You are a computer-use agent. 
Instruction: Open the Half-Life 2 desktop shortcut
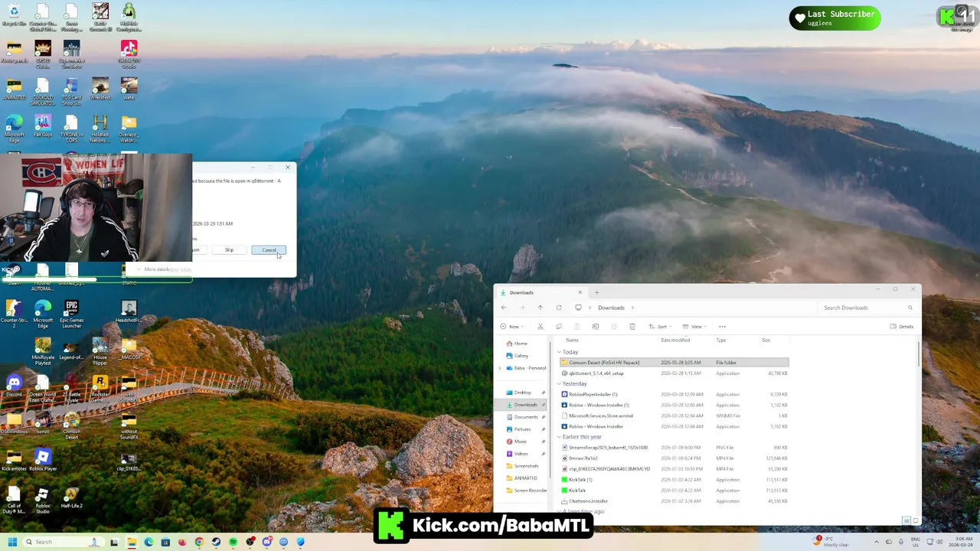pos(71,496)
